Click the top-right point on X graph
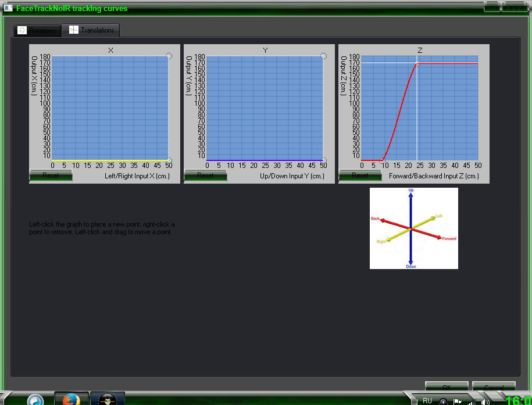The height and width of the screenshot is (405, 532). 169,56
